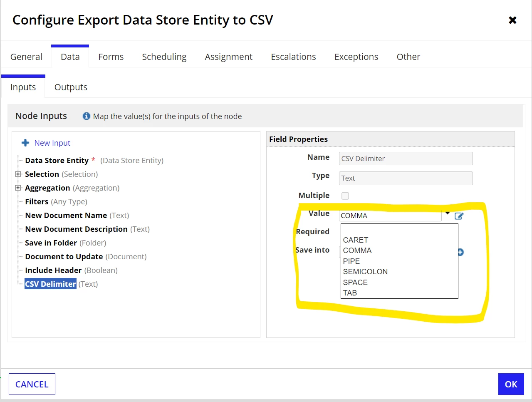Click the Name field showing CSV Delimiter
The height and width of the screenshot is (402, 532).
pos(406,159)
